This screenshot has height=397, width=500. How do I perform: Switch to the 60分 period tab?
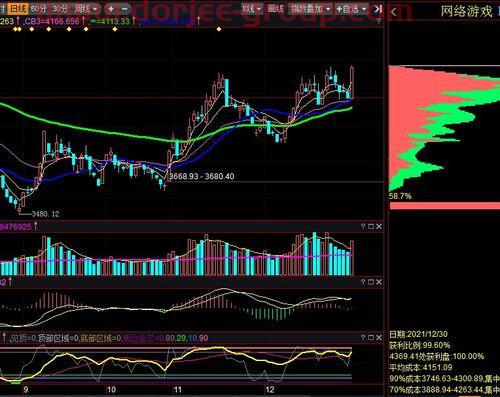(39, 9)
